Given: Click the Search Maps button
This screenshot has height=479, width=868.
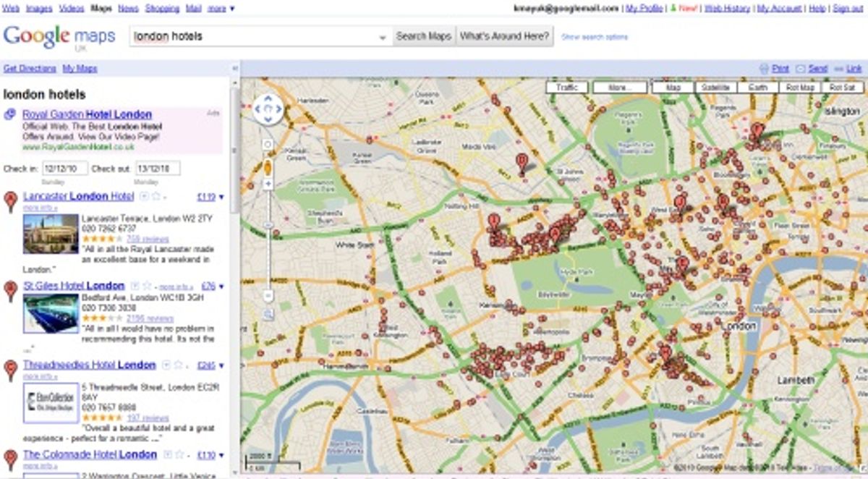Looking at the screenshot, I should tap(422, 35).
